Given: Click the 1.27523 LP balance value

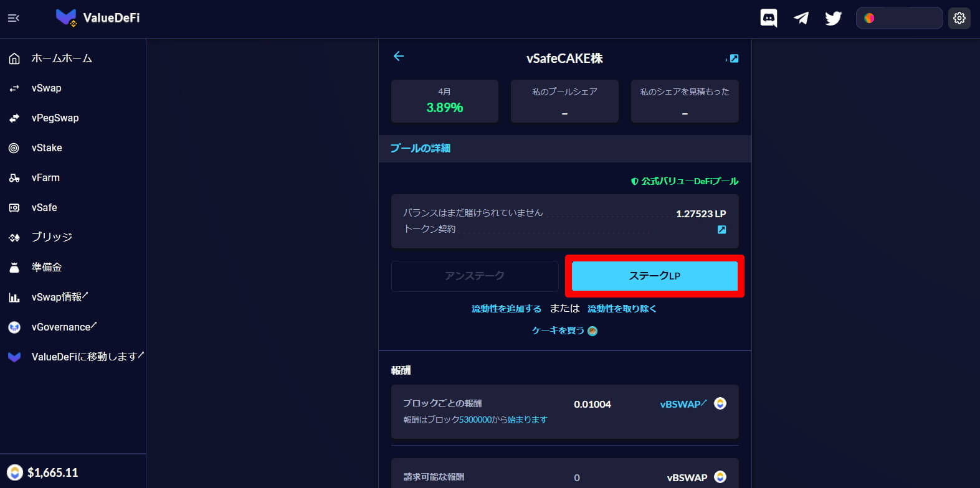Looking at the screenshot, I should click(701, 213).
